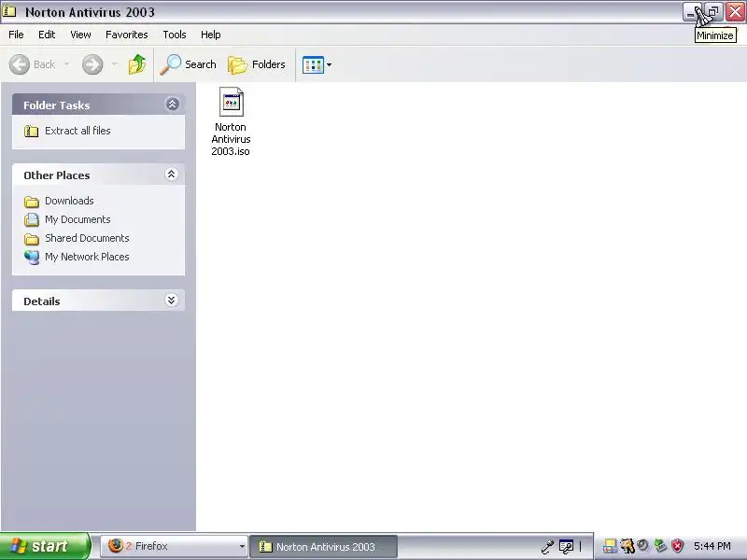747x560 pixels.
Task: Click the gray speaker volume tray icon
Action: coord(643,545)
